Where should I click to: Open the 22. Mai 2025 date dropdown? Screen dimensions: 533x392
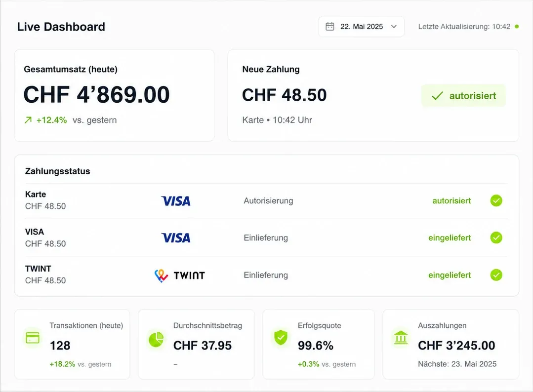click(361, 27)
